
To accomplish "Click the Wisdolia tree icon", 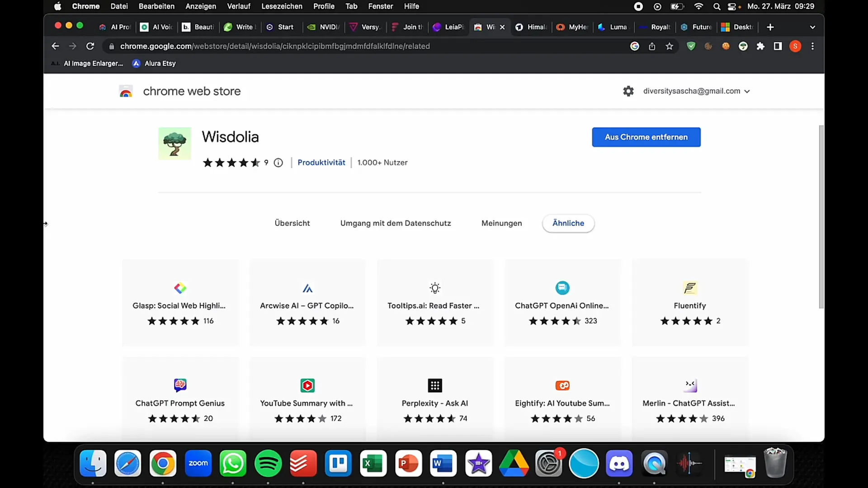I will coord(174,144).
